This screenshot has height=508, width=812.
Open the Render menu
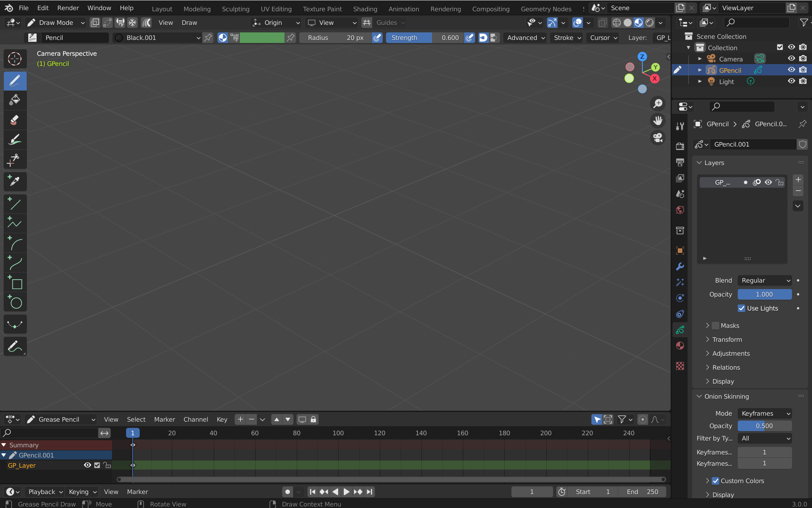[x=68, y=8]
